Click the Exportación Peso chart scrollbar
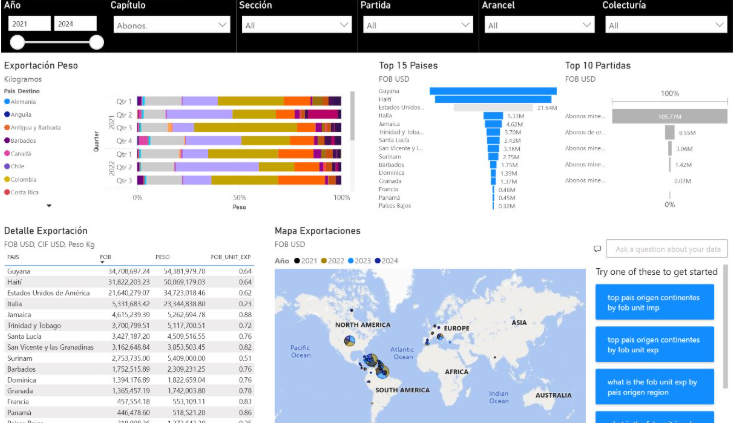The image size is (733, 423). coord(352,116)
